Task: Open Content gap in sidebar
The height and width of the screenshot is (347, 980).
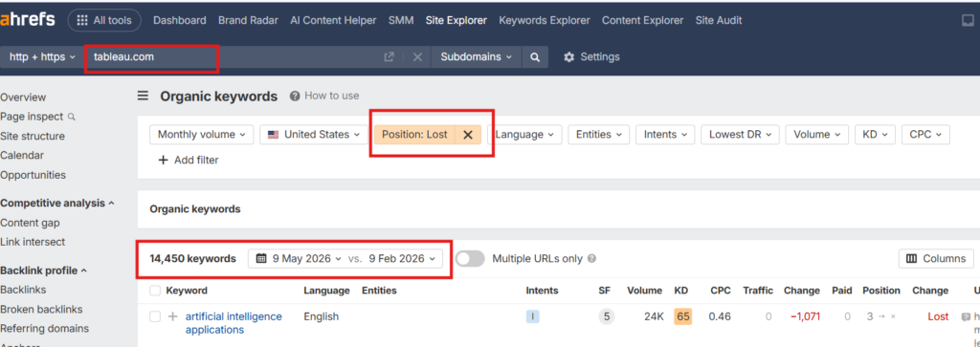Action: coord(30,223)
